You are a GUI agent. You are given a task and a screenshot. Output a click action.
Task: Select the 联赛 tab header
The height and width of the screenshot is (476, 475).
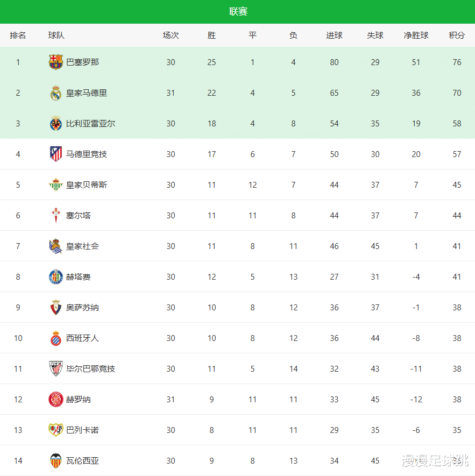[238, 12]
